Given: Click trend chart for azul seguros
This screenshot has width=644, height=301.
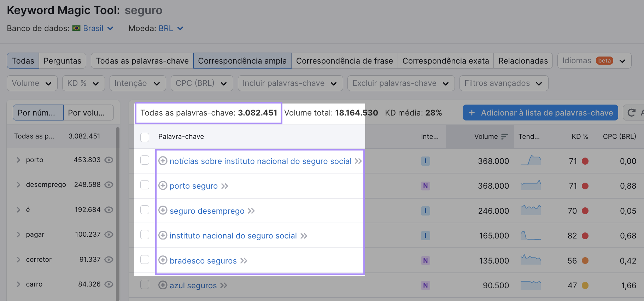Looking at the screenshot, I should click(531, 285).
